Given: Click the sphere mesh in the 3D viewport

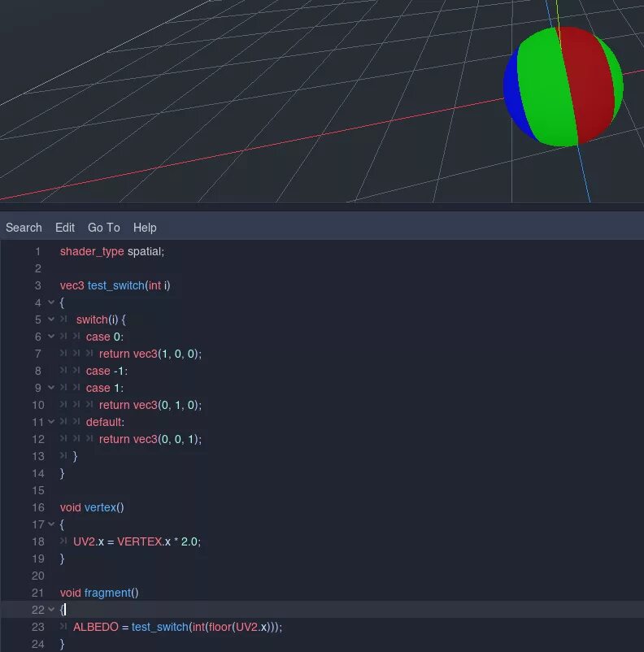Looking at the screenshot, I should pyautogui.click(x=563, y=86).
